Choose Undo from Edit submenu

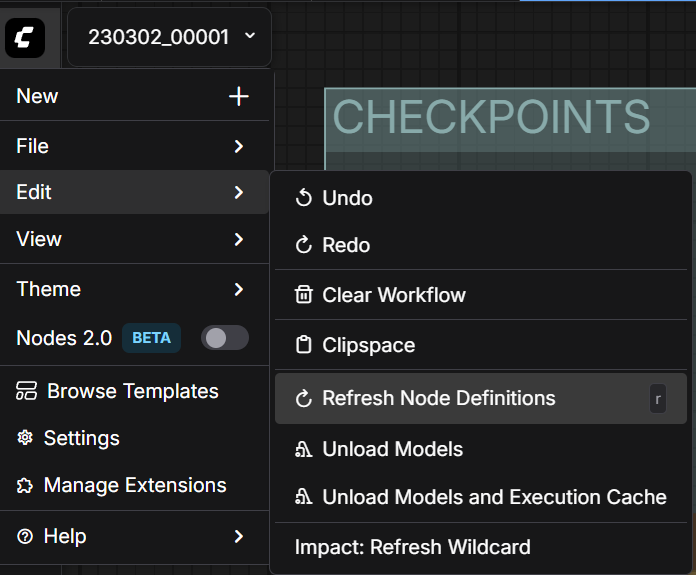coord(481,198)
